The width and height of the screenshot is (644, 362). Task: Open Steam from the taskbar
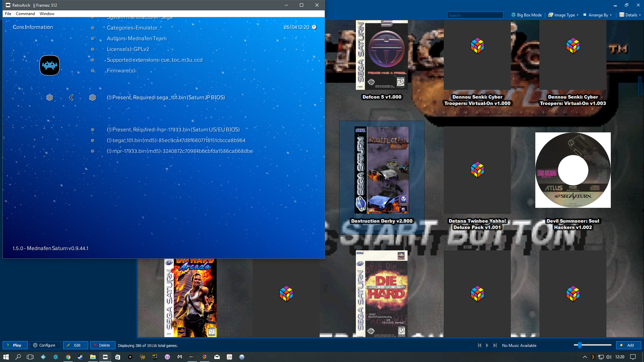pyautogui.click(x=80, y=357)
